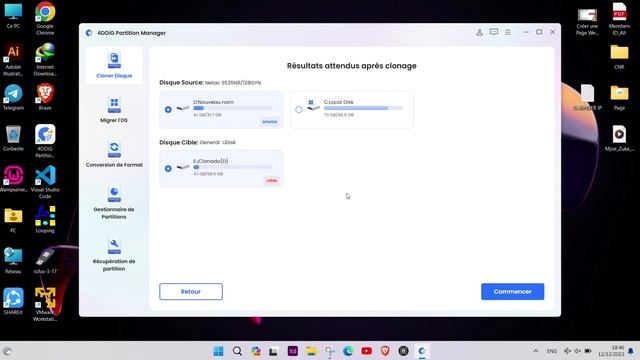Image resolution: width=640 pixels, height=360 pixels.
Task: Switch to Conversion de Format tab
Action: click(114, 154)
